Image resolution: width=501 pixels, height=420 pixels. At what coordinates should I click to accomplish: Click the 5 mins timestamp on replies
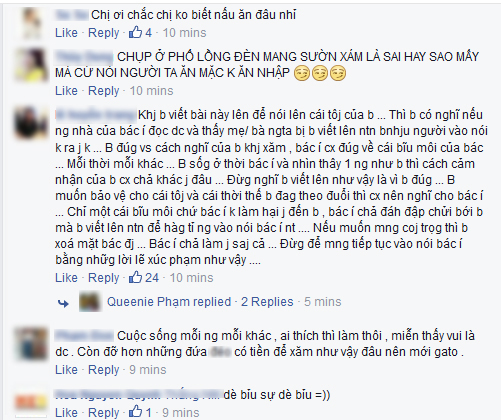click(323, 302)
